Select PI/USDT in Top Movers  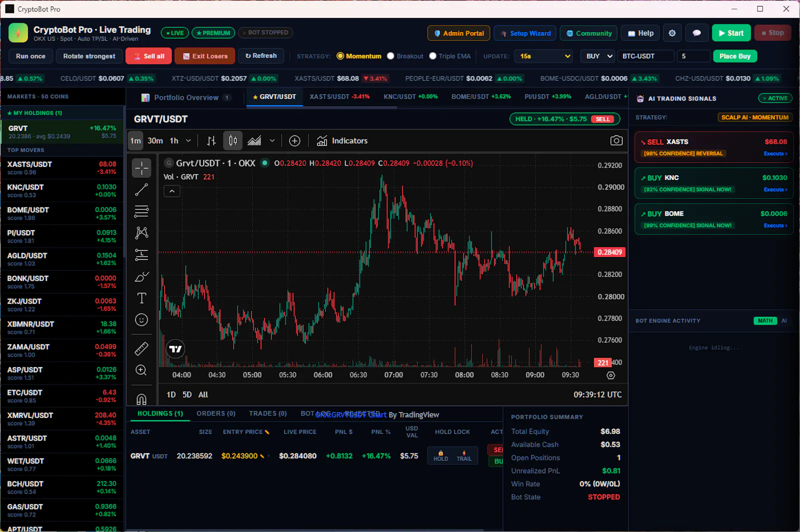[62, 236]
